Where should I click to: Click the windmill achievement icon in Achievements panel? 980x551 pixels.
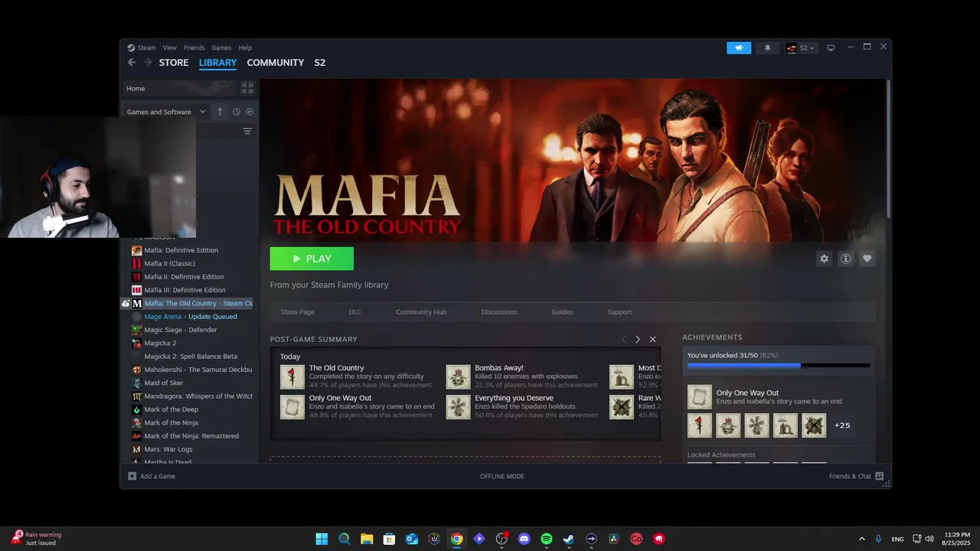click(756, 425)
